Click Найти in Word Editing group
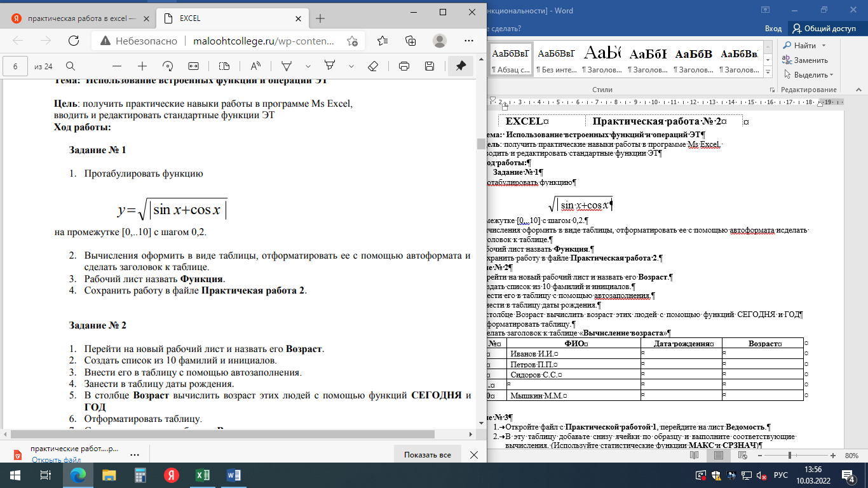 805,46
